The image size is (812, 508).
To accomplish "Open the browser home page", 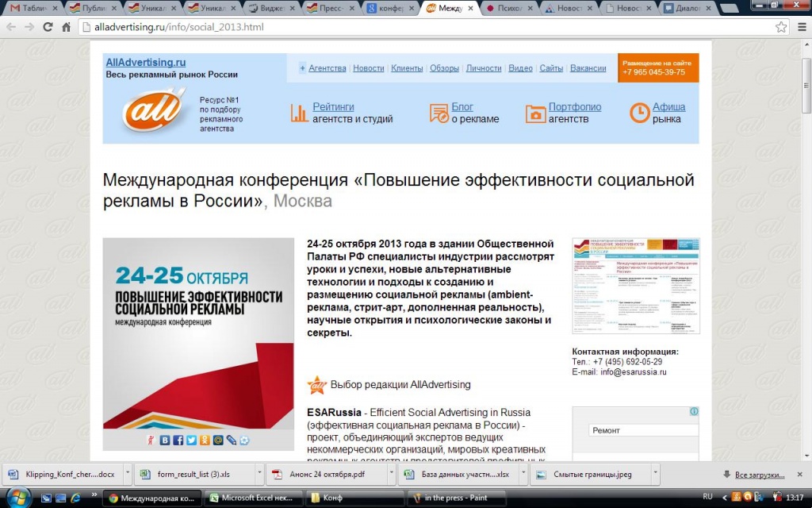I will [x=67, y=27].
